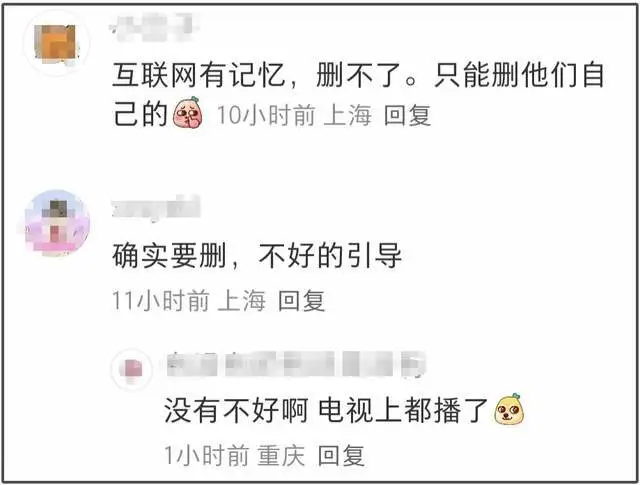Open the blurred username of the first commenter
Viewport: 640px width, 485px height.
click(152, 28)
